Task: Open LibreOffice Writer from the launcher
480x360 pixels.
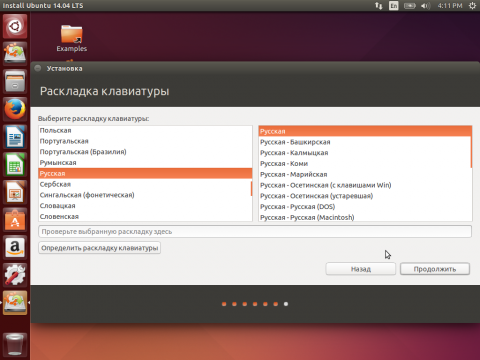Action: pos(15,137)
